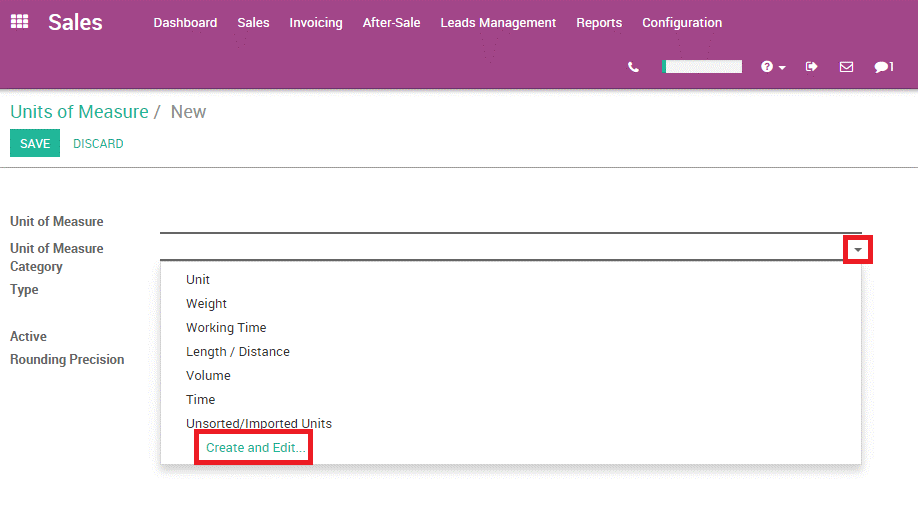Viewport: 918px width, 517px height.
Task: Open the Reports menu
Action: tap(599, 23)
